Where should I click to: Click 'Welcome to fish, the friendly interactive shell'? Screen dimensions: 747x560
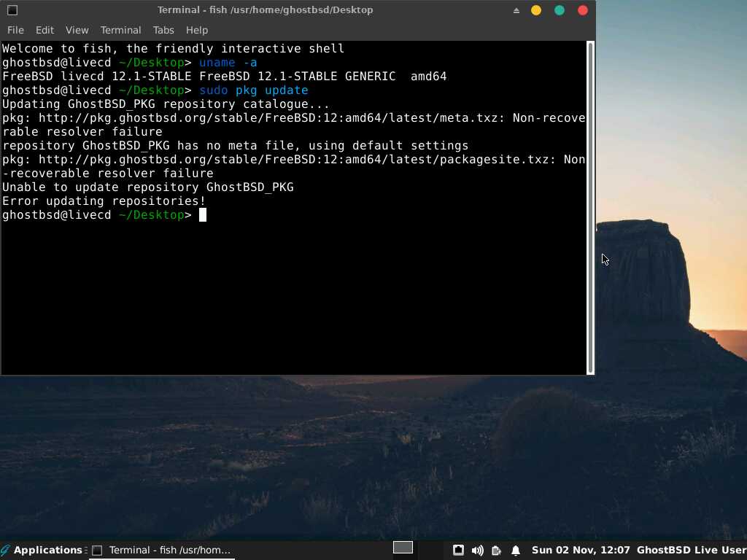173,49
